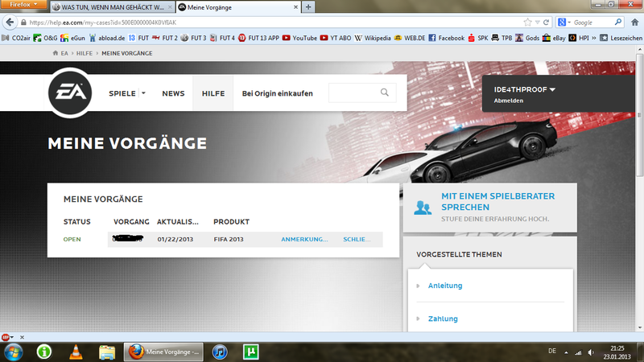Click the Firefox back arrow button

point(10,23)
